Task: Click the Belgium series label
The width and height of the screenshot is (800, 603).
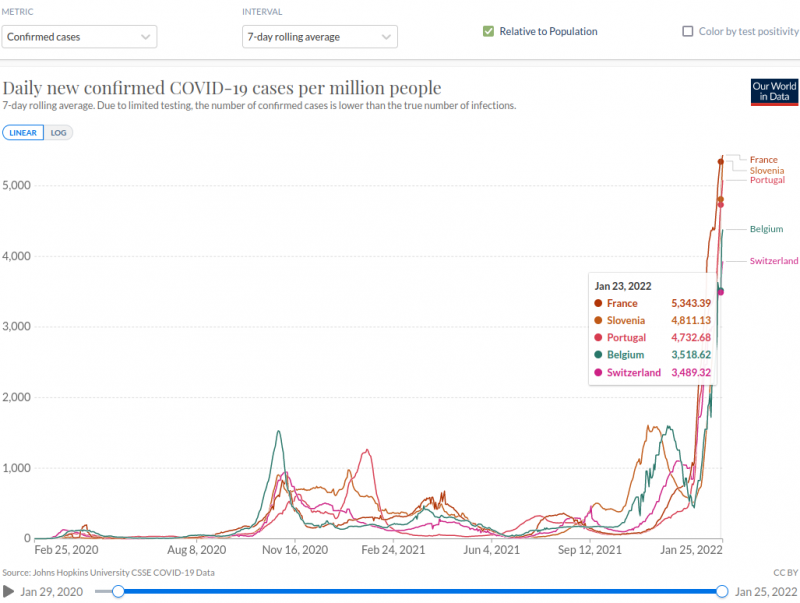Action: click(766, 229)
